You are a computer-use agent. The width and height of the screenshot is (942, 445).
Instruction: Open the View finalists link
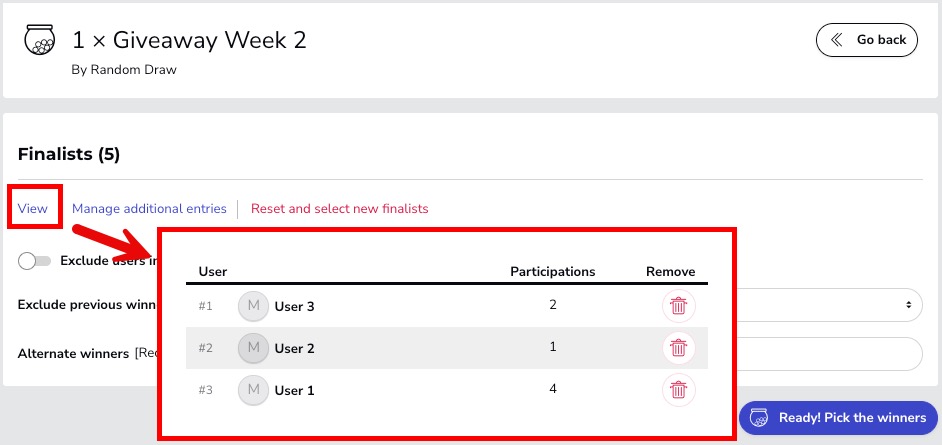pyautogui.click(x=32, y=208)
